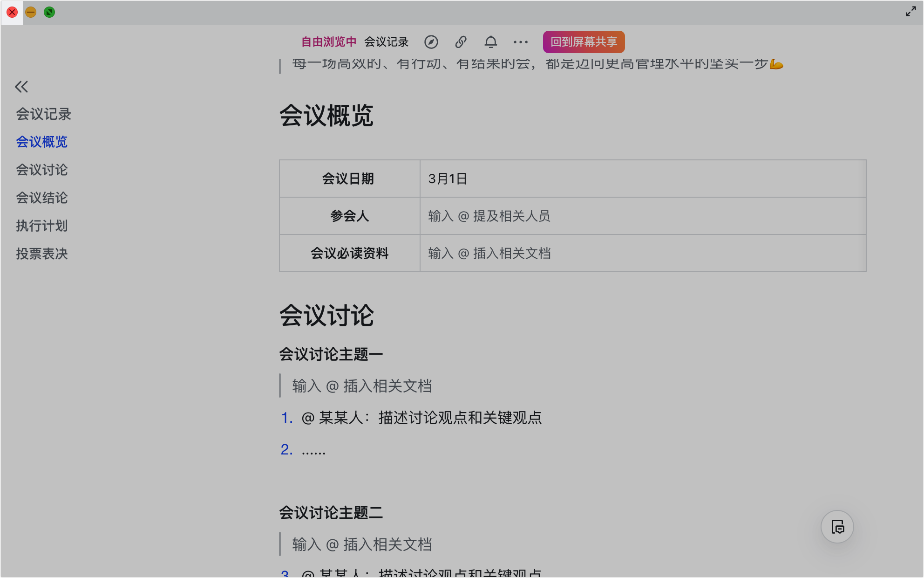Collapse the outline sidebar with double-chevron icon
The image size is (924, 578).
tap(21, 87)
